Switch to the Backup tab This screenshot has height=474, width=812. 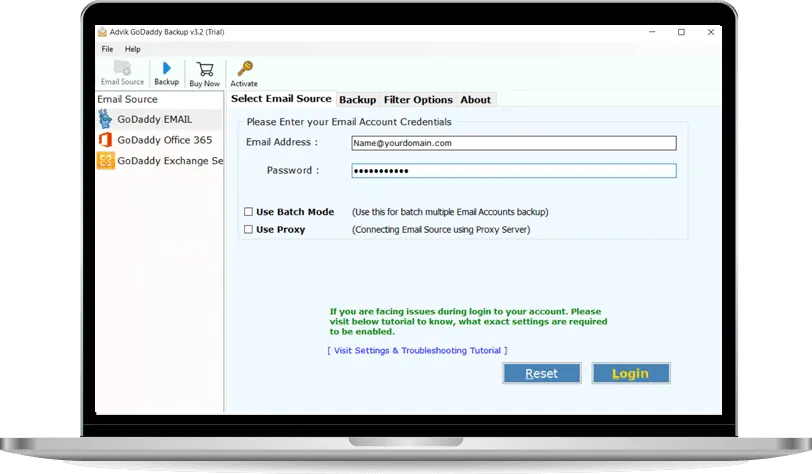click(x=357, y=100)
